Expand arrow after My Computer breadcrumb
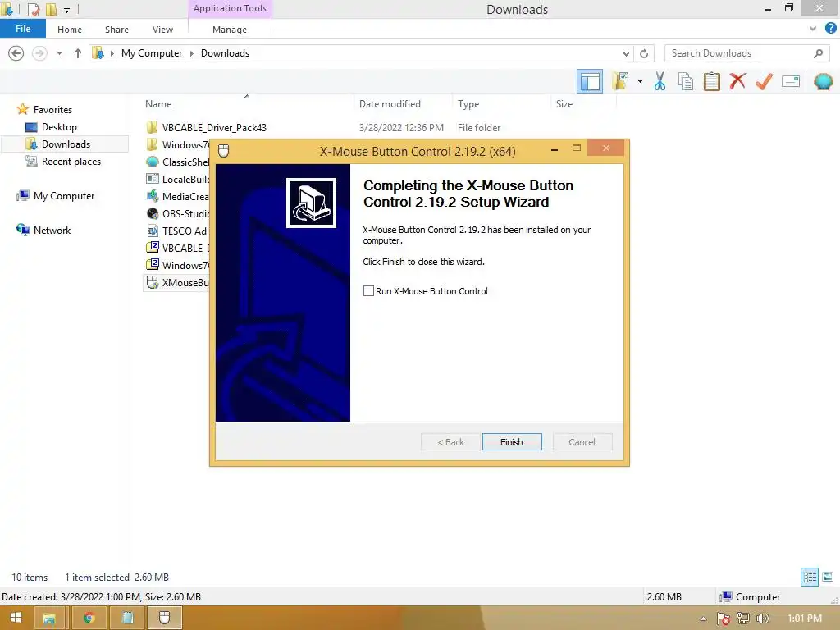Screen dimensions: 840x630 click(192, 53)
